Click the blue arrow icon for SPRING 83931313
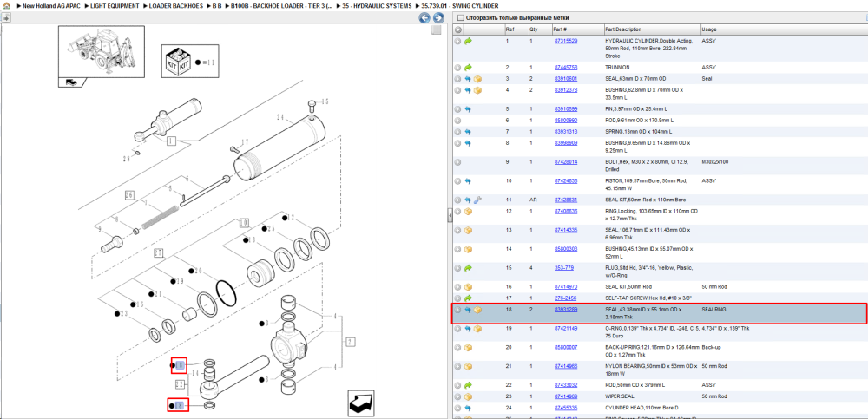The width and height of the screenshot is (868, 419). tap(469, 132)
